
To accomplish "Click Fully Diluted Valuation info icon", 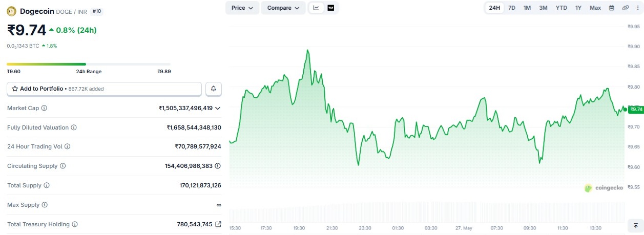I will (x=74, y=127).
